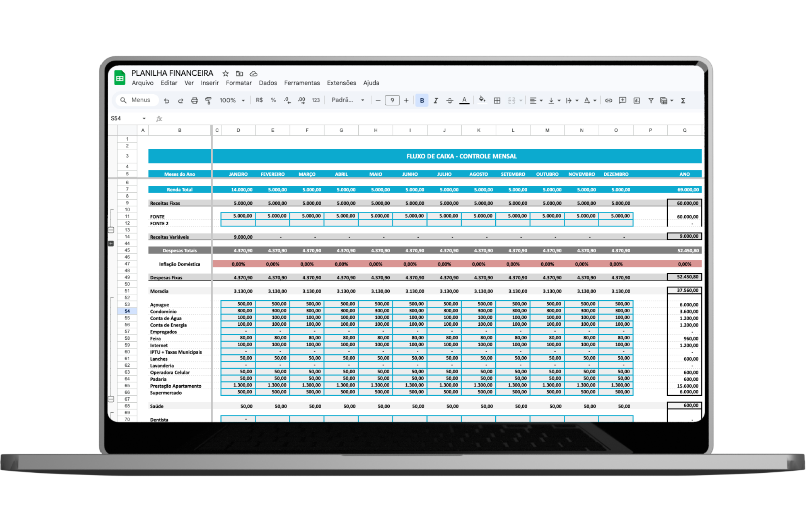Click the create filter funnel icon
806x532 pixels.
click(x=651, y=101)
